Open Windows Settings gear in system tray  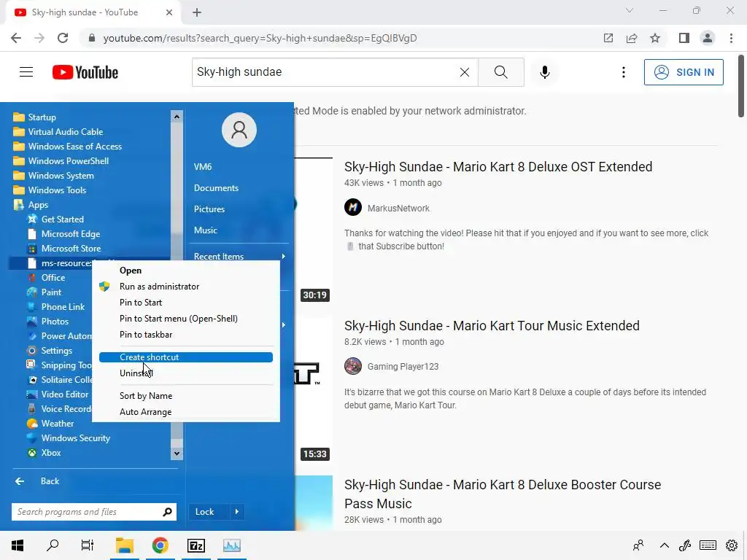(732, 545)
